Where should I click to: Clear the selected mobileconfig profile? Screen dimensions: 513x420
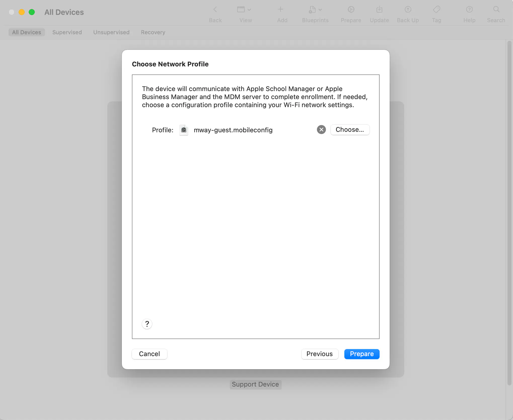(x=321, y=130)
